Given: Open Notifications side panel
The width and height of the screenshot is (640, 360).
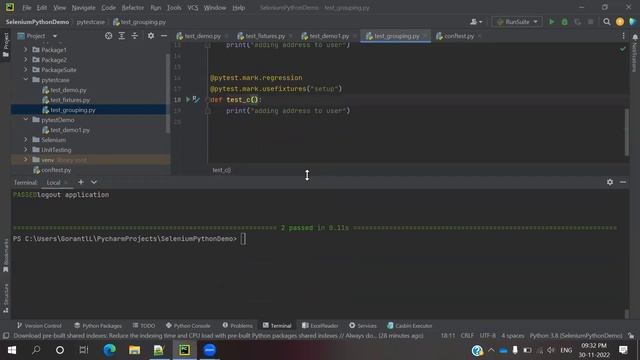Looking at the screenshot, I should click(635, 53).
